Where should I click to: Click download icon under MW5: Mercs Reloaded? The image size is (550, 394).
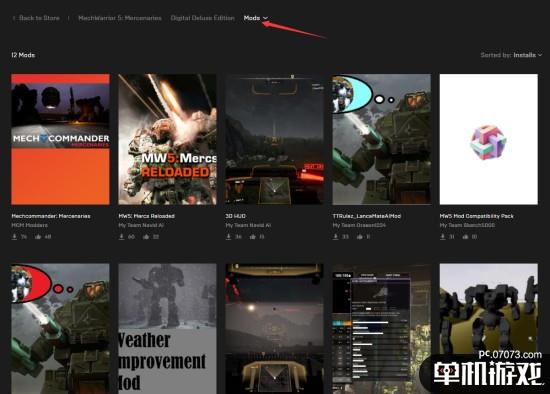[121, 237]
